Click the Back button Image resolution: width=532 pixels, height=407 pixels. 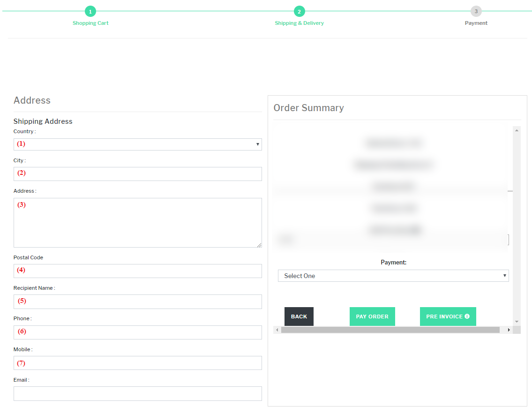tap(299, 317)
